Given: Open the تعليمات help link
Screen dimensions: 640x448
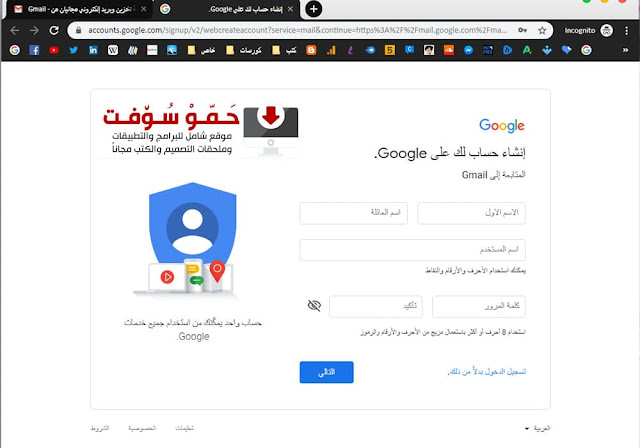Looking at the screenshot, I should (x=184, y=428).
